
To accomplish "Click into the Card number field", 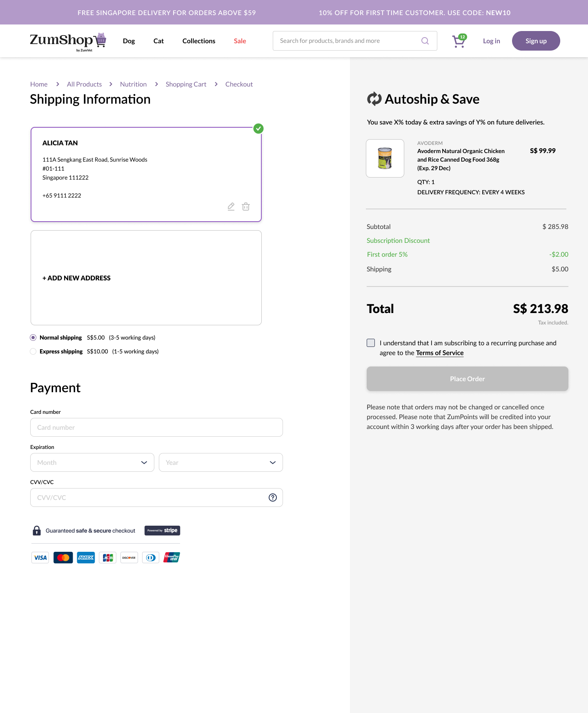I will click(156, 427).
